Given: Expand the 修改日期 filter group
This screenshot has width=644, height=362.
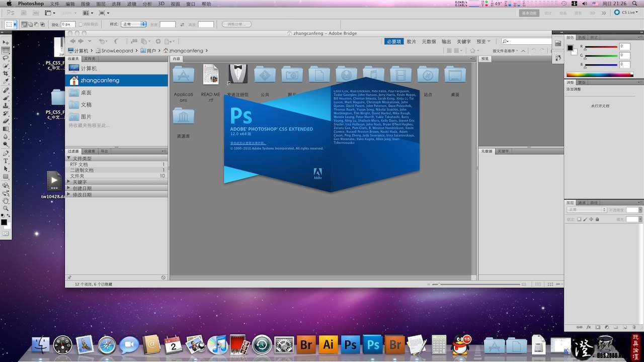Looking at the screenshot, I should point(69,195).
